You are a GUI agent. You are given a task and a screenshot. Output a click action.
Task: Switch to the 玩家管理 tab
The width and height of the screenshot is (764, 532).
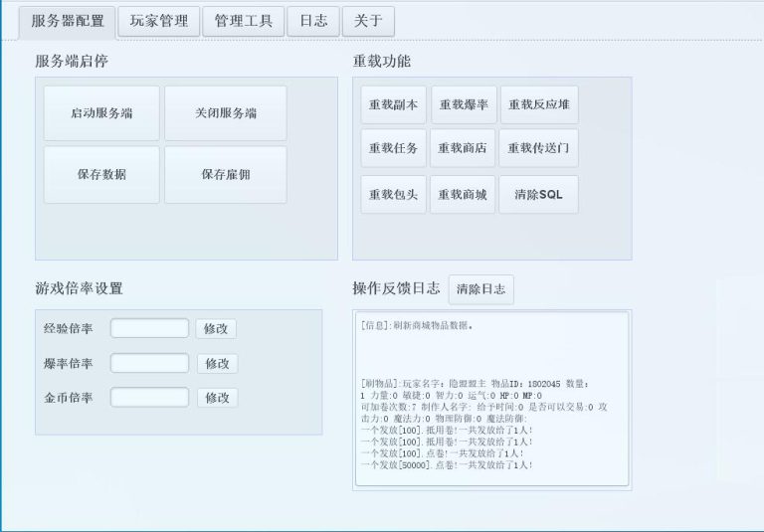158,21
